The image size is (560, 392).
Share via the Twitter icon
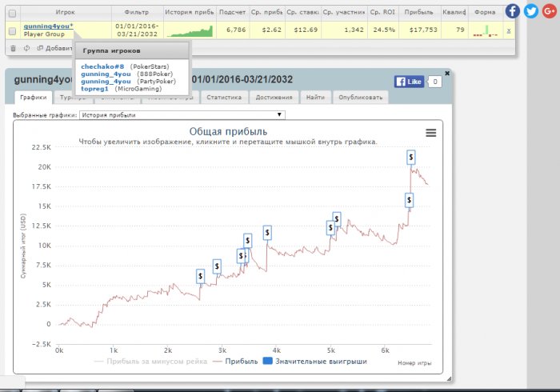tap(530, 11)
